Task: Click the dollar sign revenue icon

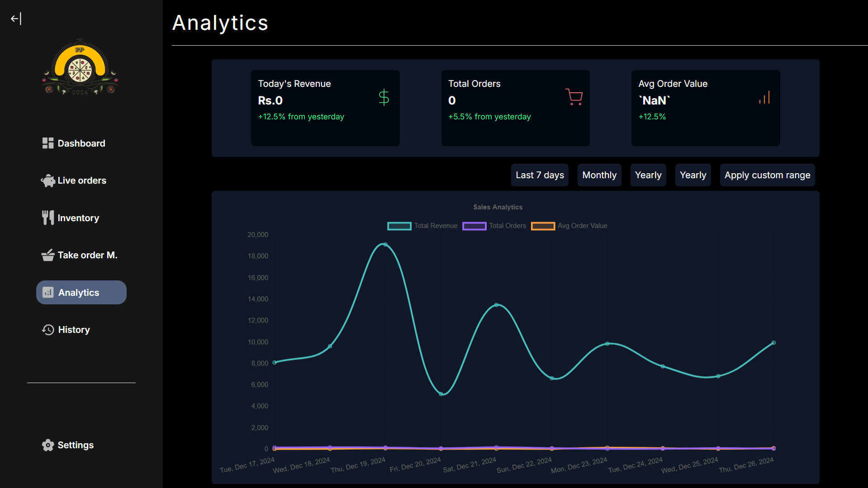Action: click(x=384, y=97)
